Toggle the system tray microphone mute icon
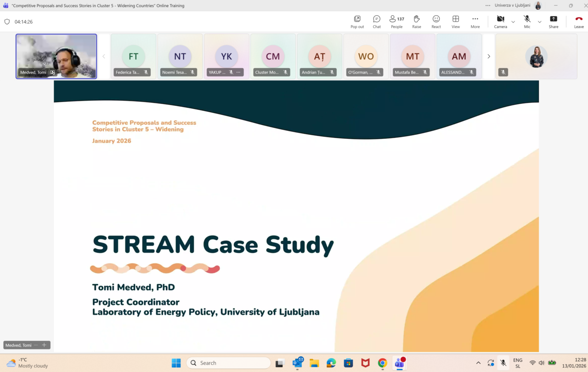588x372 pixels. click(x=503, y=363)
